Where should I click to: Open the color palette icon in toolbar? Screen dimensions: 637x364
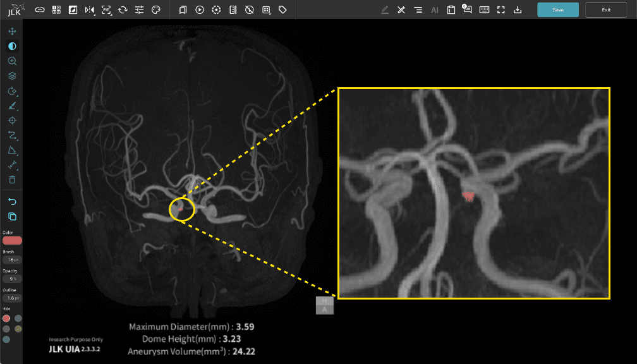pos(156,9)
